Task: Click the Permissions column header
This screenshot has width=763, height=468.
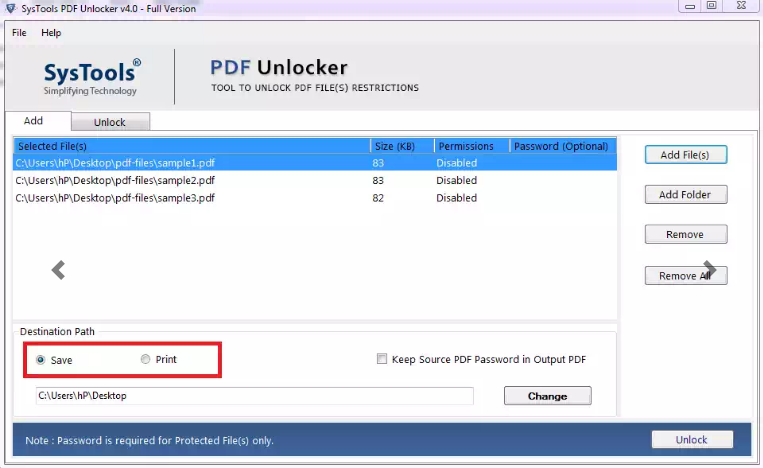Action: pyautogui.click(x=471, y=146)
